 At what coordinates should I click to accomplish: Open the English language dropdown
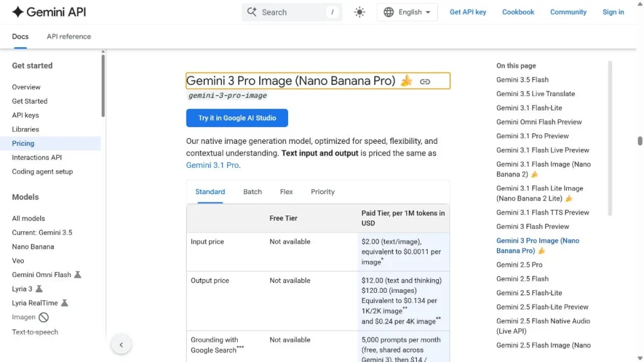point(407,12)
